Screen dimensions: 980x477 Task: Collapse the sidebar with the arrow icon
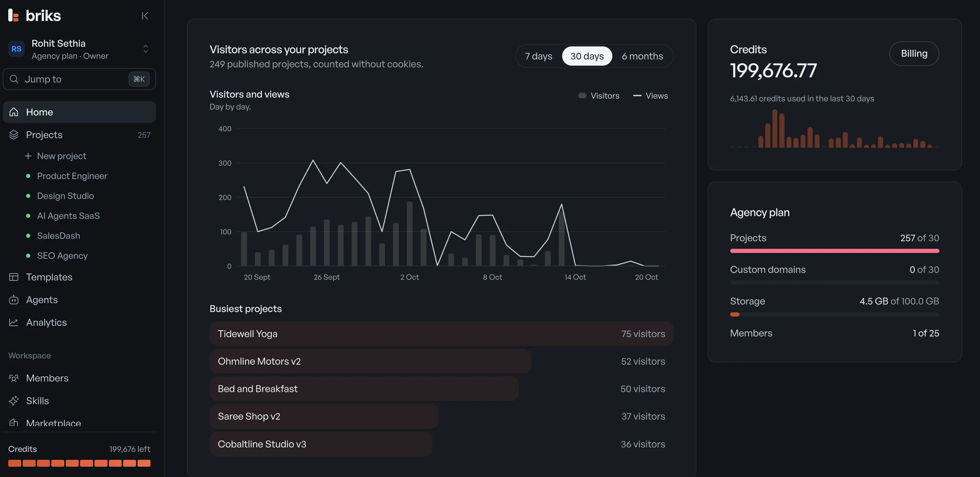pos(145,15)
